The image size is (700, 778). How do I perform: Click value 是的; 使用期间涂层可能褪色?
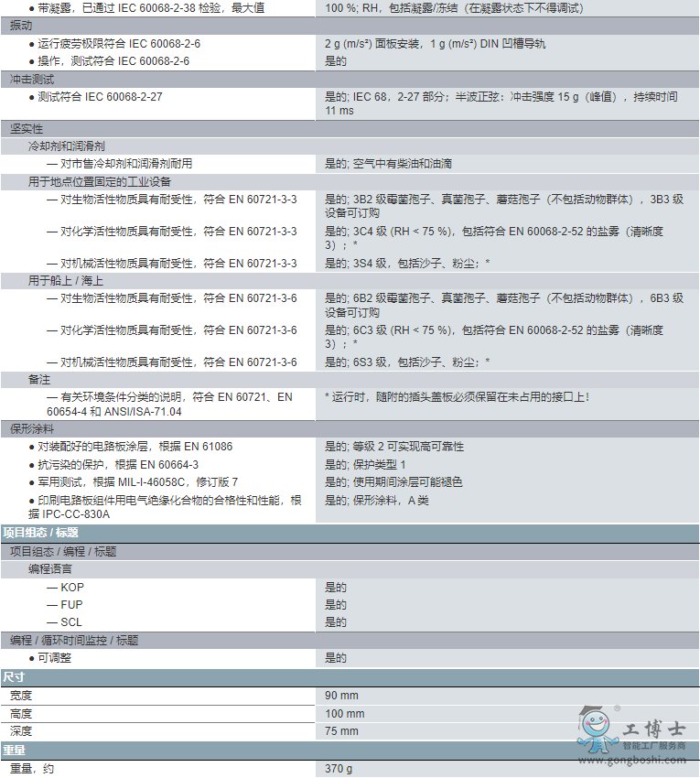point(393,482)
